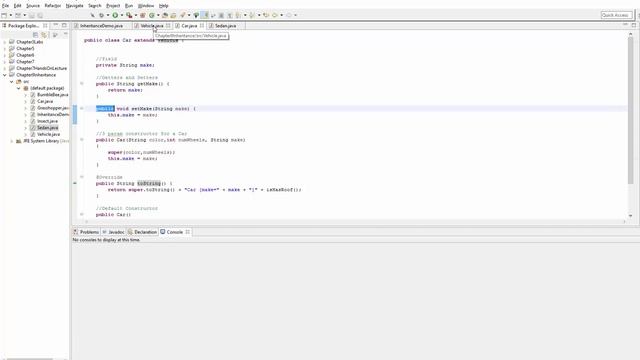Collapse the default Car() constructor fold marker
The height and width of the screenshot is (360, 640).
(82, 214)
